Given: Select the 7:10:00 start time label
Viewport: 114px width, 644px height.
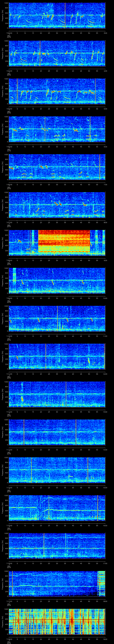Looking at the screenshot, I should point(9,336).
